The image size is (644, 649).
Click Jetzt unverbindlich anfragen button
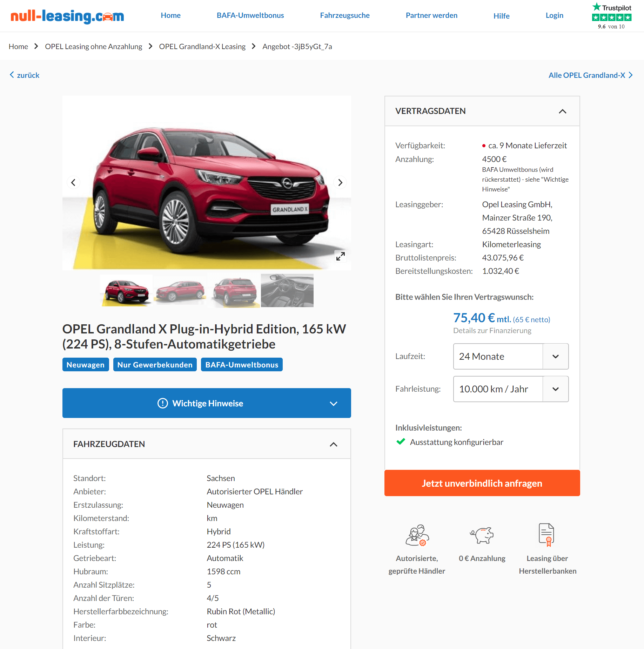coord(482,483)
